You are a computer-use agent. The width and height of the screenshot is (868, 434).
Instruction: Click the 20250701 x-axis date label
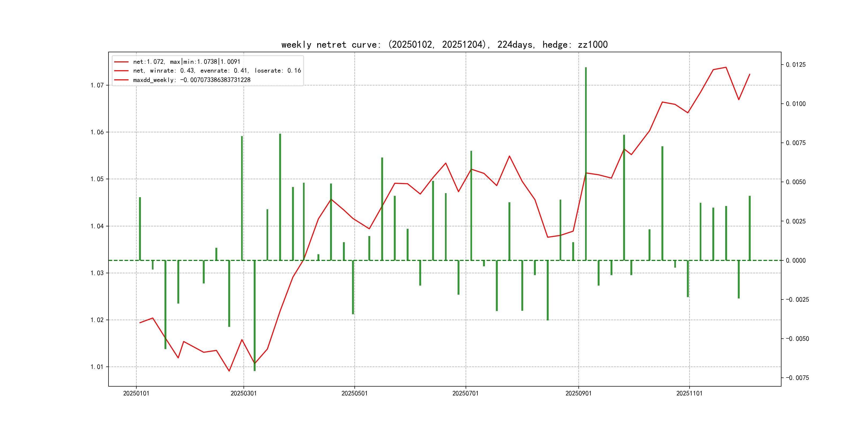[x=465, y=393]
